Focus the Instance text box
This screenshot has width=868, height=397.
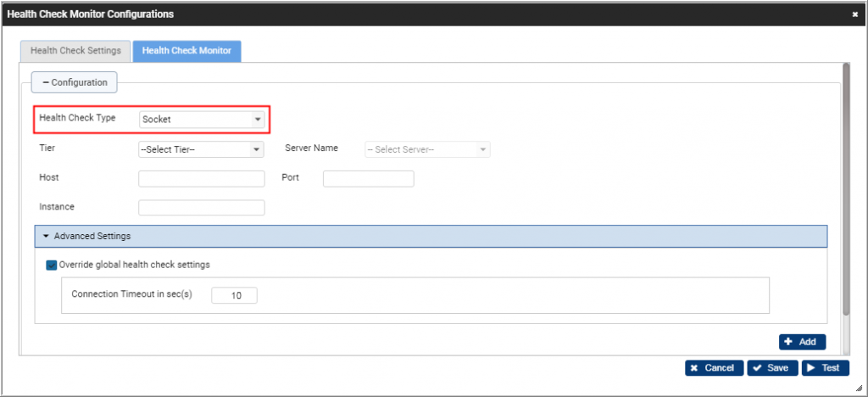[201, 207]
